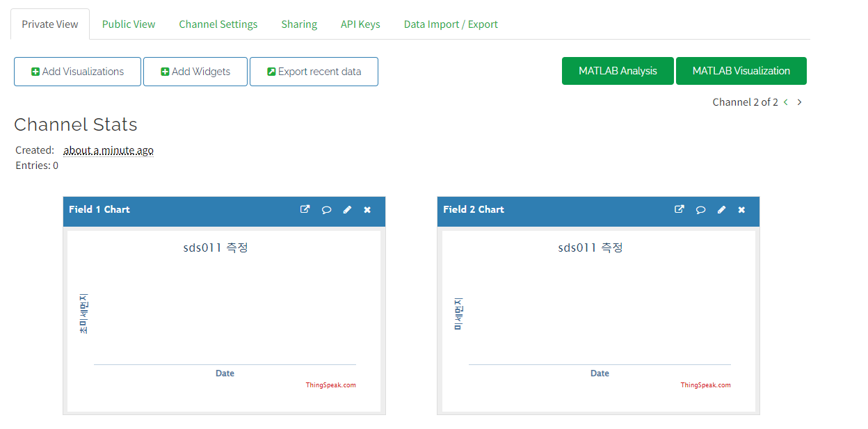Image resolution: width=868 pixels, height=429 pixels.
Task: Click 'sds011 측정' title in Field 2 Chart
Action: (x=590, y=248)
